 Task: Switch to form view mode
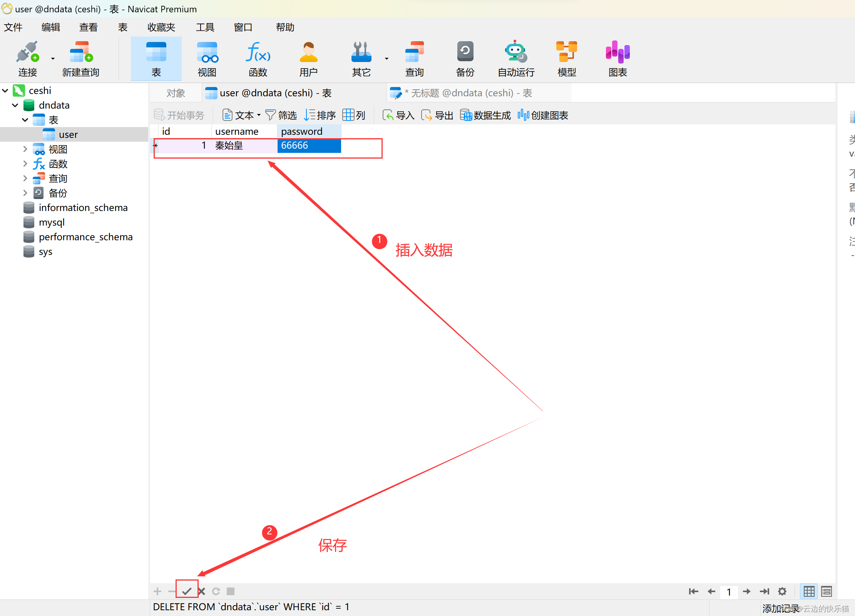click(826, 591)
